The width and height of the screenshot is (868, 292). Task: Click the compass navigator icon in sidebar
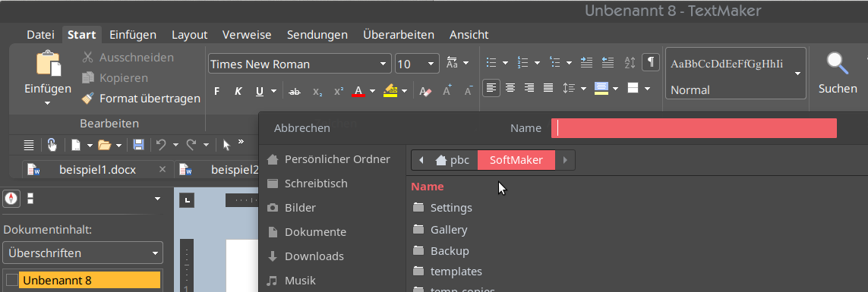[x=11, y=198]
